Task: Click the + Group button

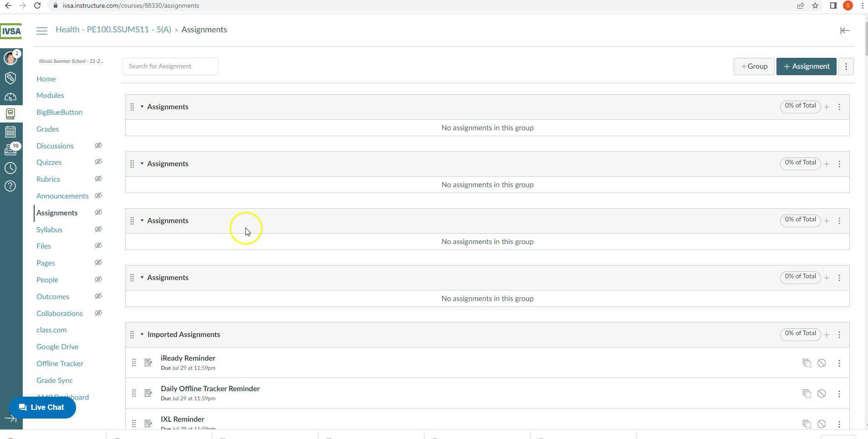Action: (754, 66)
